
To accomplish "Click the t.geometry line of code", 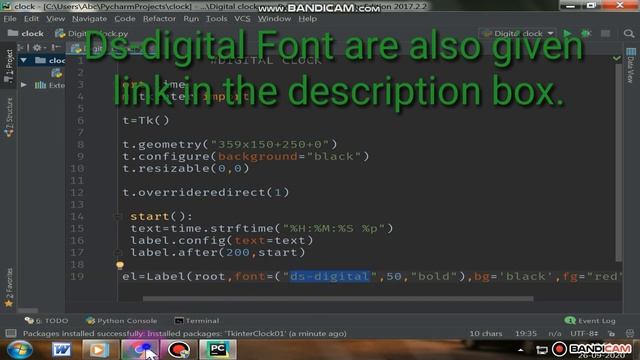I will (230, 144).
